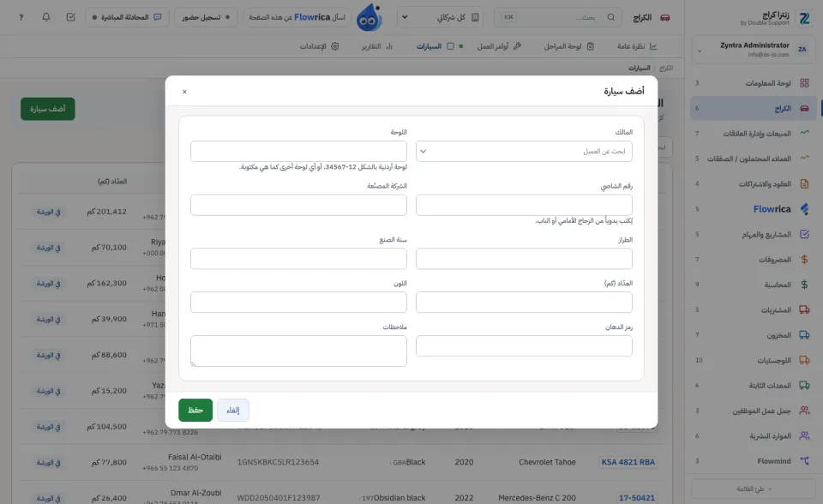Open the المالك customer search dropdown
The image size is (823, 504).
524,151
